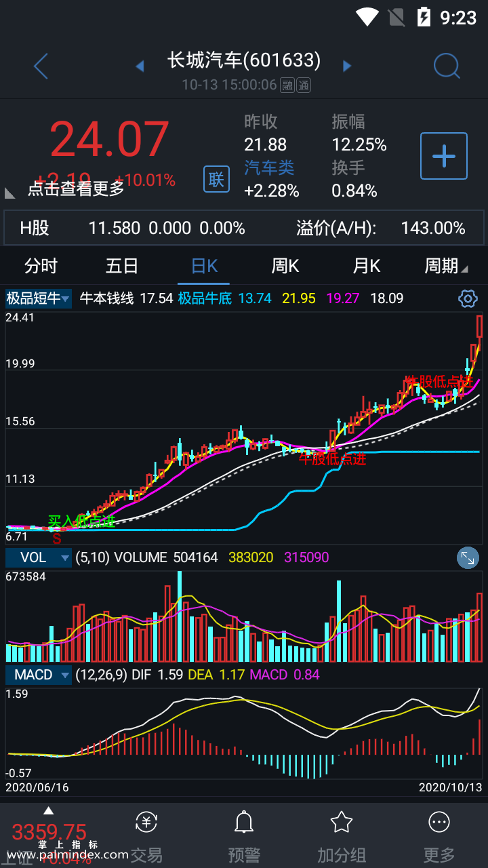
Task: Tap the 买入低点进 chart signal marker
Action: (x=81, y=521)
